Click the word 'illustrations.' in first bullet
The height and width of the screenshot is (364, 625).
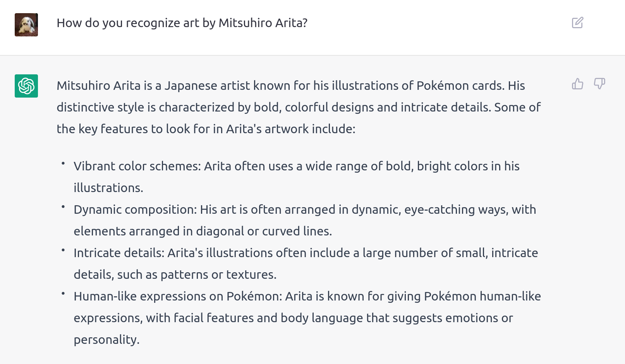click(108, 188)
